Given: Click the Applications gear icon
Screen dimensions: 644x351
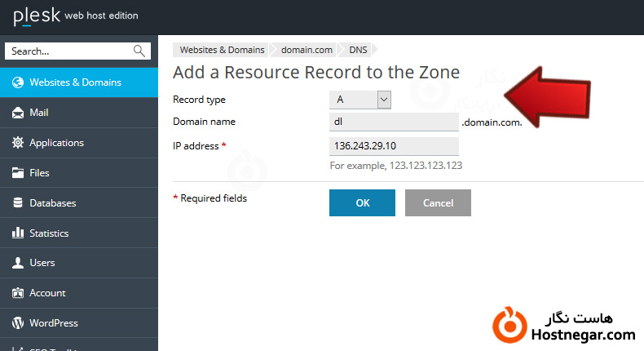Looking at the screenshot, I should click(17, 143).
